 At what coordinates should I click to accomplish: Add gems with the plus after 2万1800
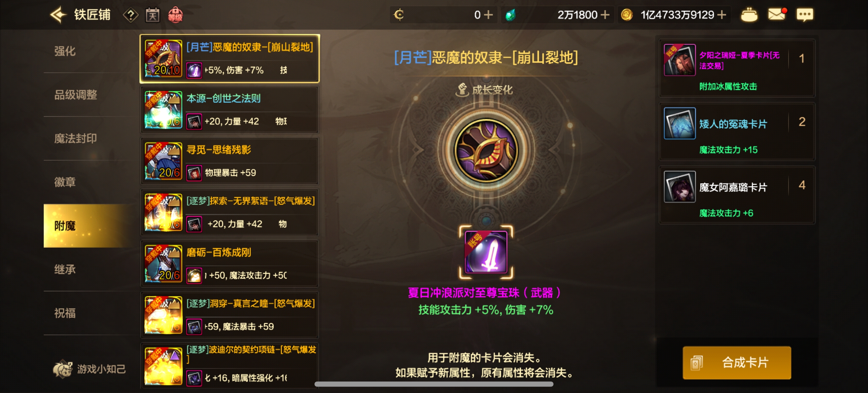(605, 15)
